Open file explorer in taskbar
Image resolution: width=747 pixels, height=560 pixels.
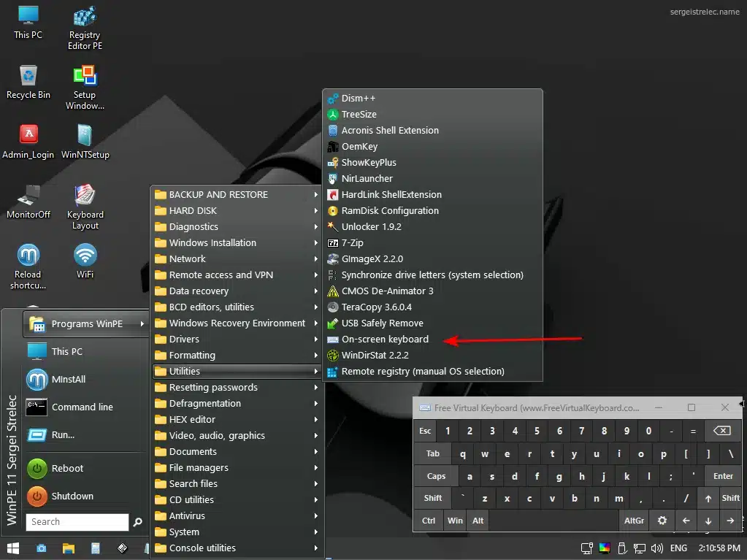pos(69,548)
